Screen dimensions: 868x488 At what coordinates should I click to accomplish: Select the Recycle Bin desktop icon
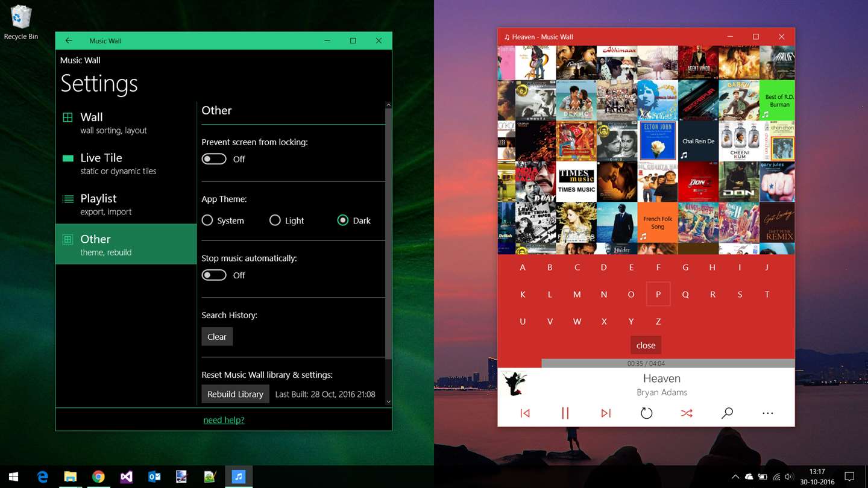pos(20,22)
